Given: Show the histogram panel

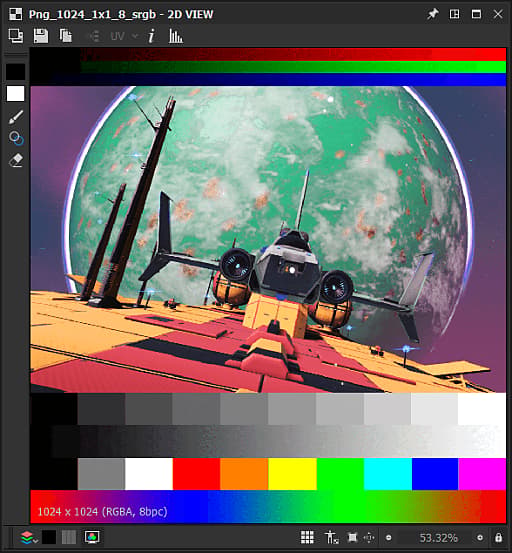Looking at the screenshot, I should (x=176, y=36).
